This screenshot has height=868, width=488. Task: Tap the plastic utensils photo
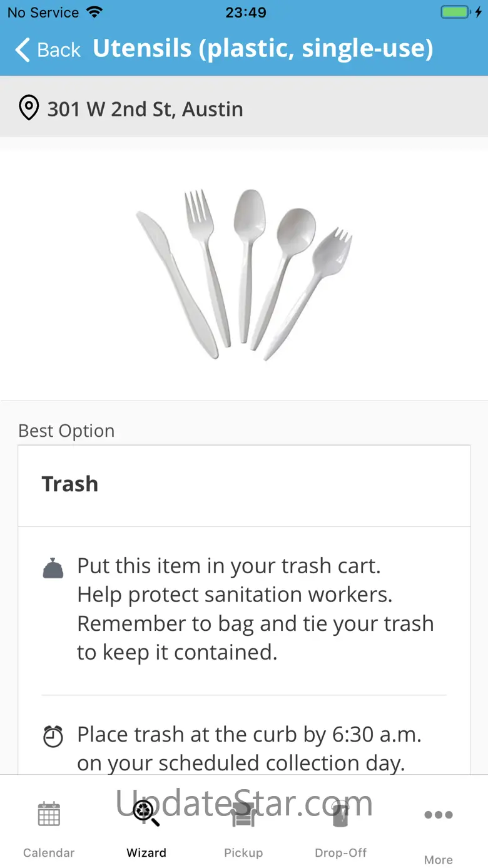[x=244, y=275]
